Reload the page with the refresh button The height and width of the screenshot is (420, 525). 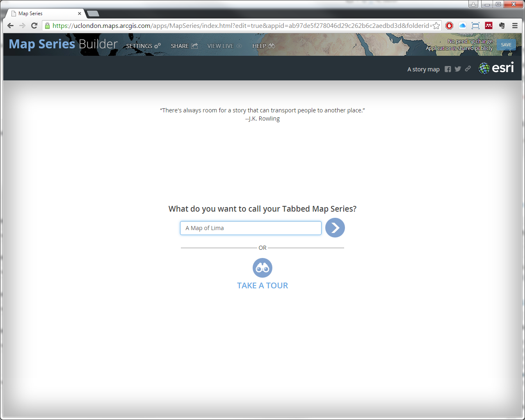coord(34,25)
